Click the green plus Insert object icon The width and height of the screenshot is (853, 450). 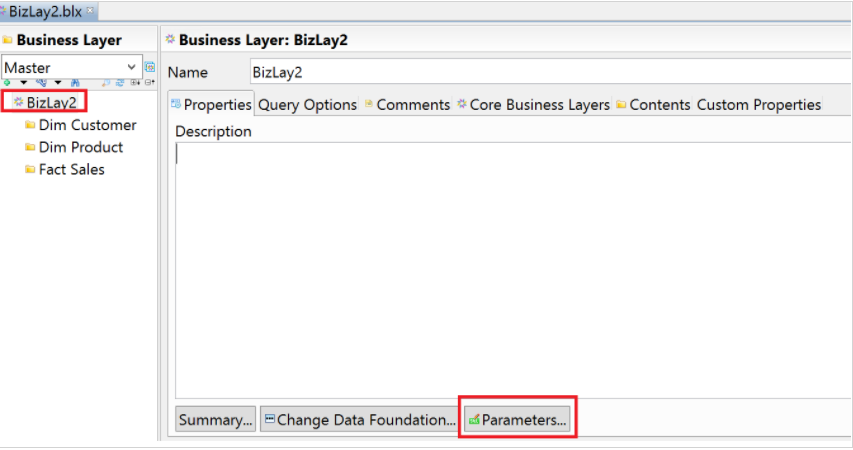coord(7,83)
